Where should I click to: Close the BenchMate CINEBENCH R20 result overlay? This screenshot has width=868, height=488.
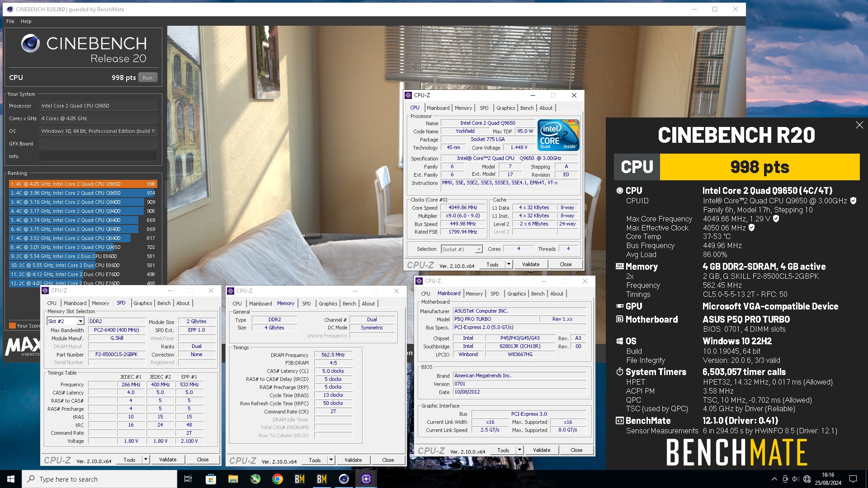[859, 125]
